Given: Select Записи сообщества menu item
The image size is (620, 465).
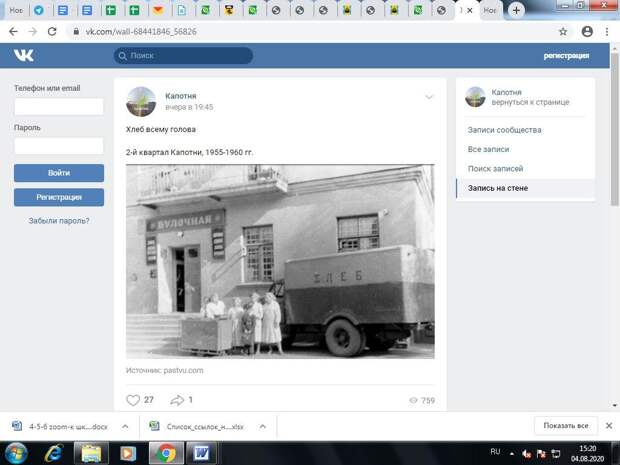Looking at the screenshot, I should 505,130.
